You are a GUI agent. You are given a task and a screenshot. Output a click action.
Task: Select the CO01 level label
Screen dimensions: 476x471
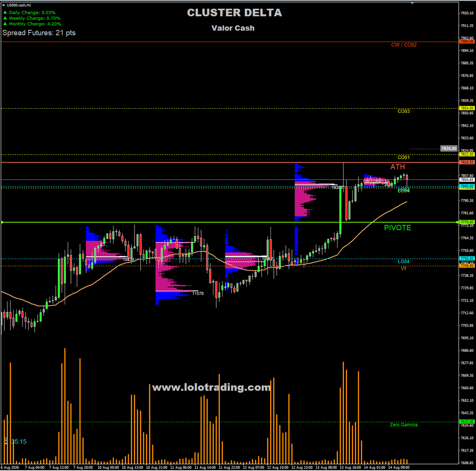(404, 158)
